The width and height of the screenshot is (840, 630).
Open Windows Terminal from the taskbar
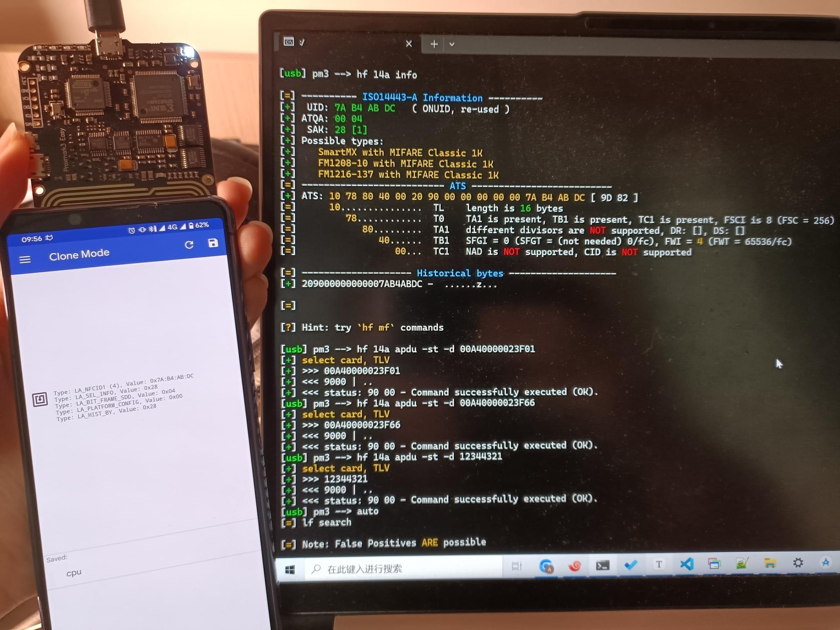click(603, 565)
